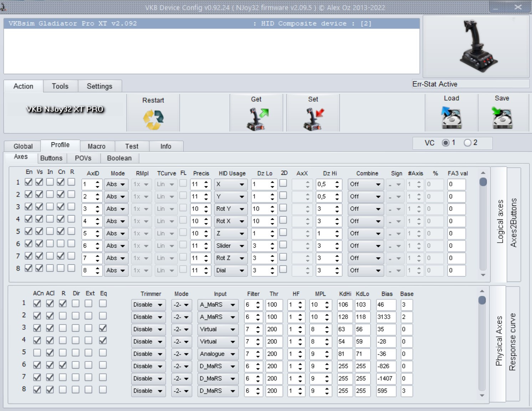Click the Restart recycle-arrows icon

pyautogui.click(x=153, y=120)
